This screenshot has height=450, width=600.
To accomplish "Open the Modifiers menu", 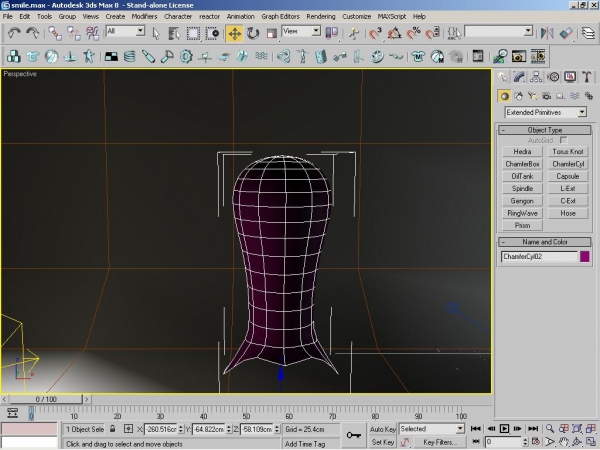I will 144,16.
